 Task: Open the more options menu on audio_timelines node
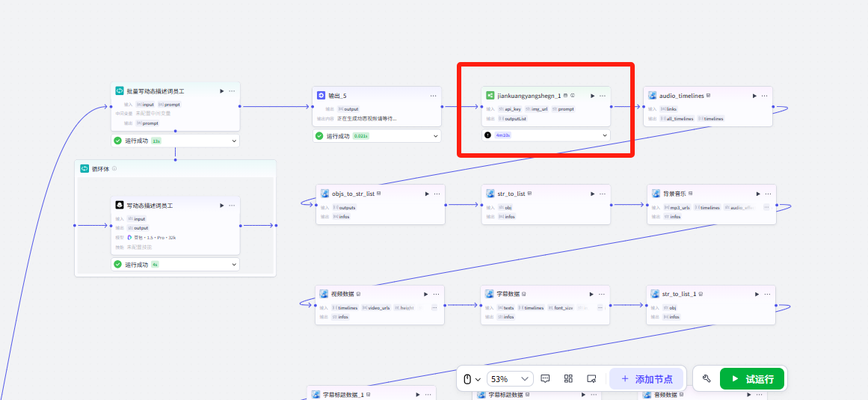pyautogui.click(x=764, y=96)
